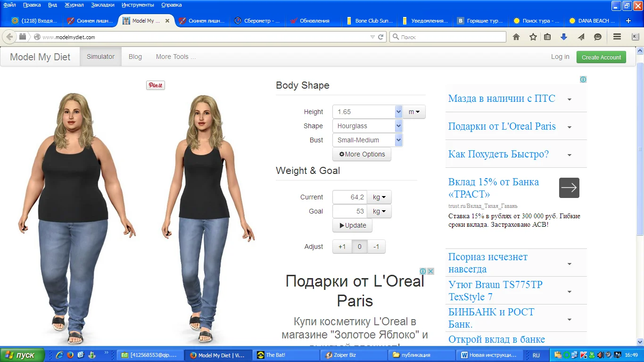
Task: Reload the page with the refresh icon
Action: tap(381, 37)
